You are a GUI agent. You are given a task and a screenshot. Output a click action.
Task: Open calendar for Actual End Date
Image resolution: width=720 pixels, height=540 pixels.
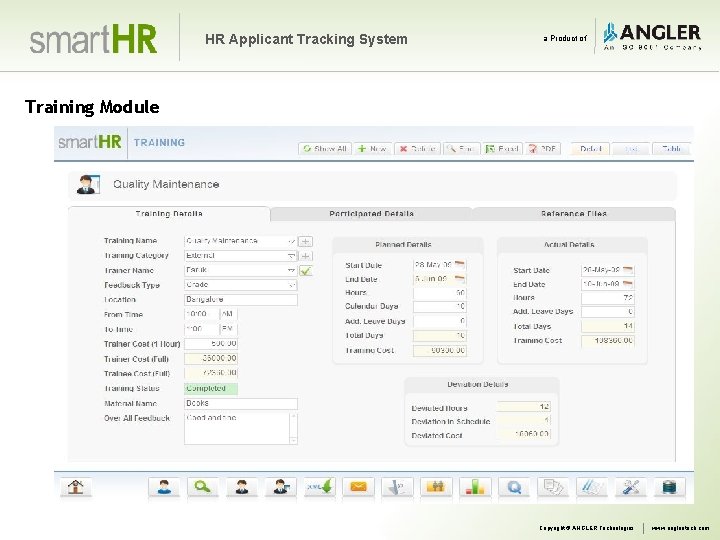click(x=628, y=284)
